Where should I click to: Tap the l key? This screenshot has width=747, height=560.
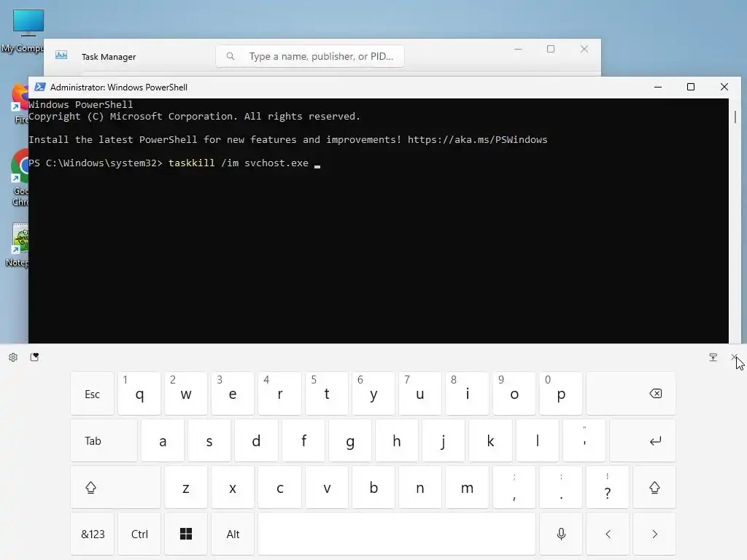tap(537, 440)
